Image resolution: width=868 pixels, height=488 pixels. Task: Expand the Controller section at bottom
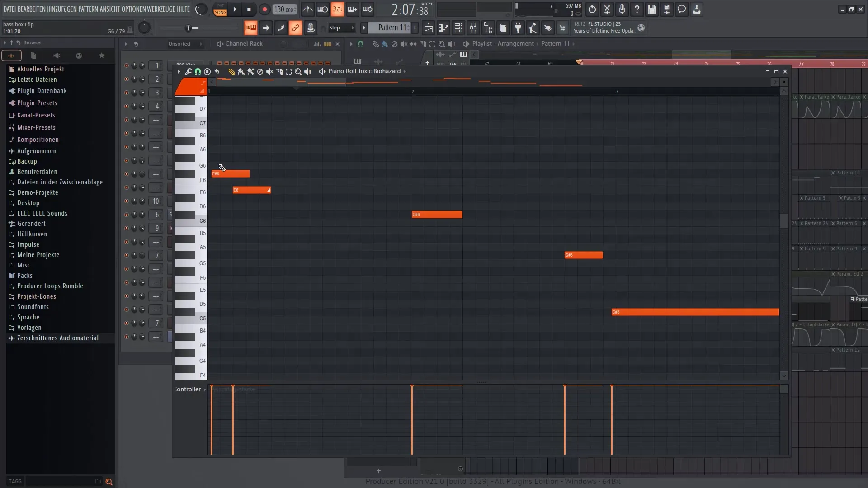[204, 389]
